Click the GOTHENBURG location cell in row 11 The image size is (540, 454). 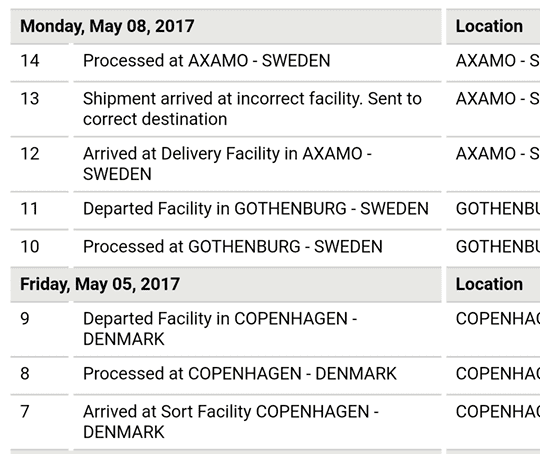click(x=498, y=208)
